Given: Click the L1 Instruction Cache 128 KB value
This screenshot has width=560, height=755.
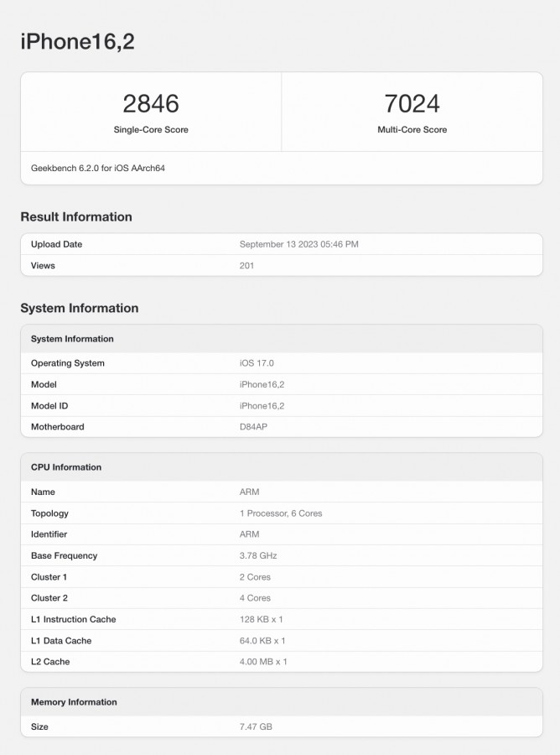Looking at the screenshot, I should point(261,619).
